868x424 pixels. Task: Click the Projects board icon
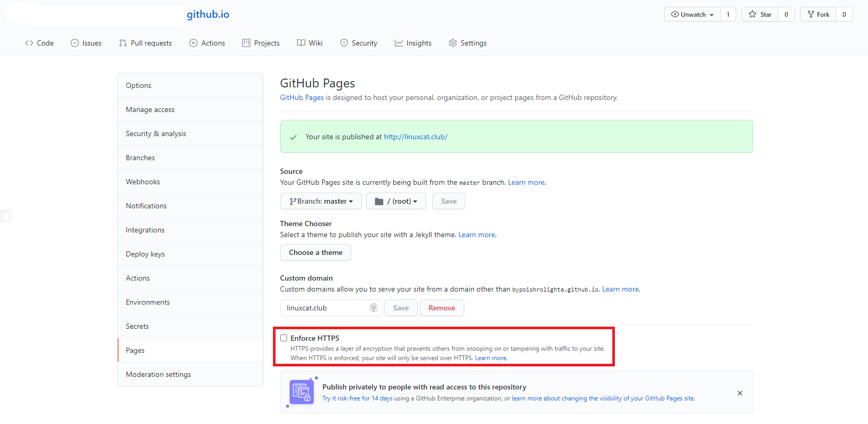(x=246, y=43)
